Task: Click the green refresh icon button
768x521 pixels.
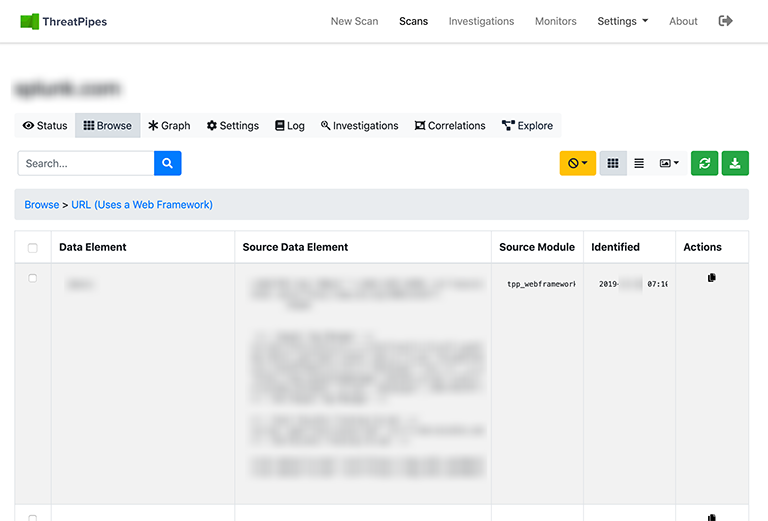Action: pos(704,163)
